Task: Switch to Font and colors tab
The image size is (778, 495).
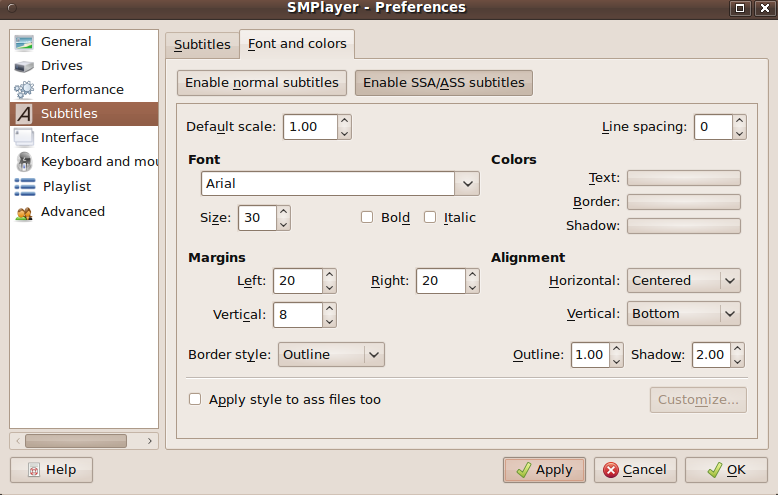Action: pos(297,44)
